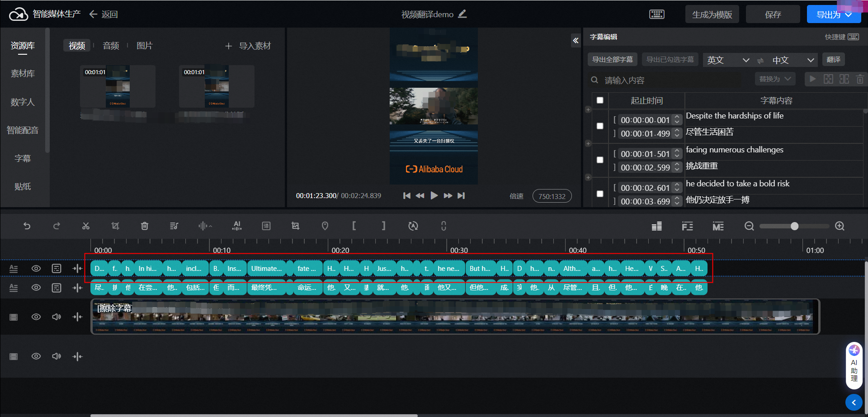
Task: Collapse the subtitle panel with double-arrow
Action: (x=576, y=40)
